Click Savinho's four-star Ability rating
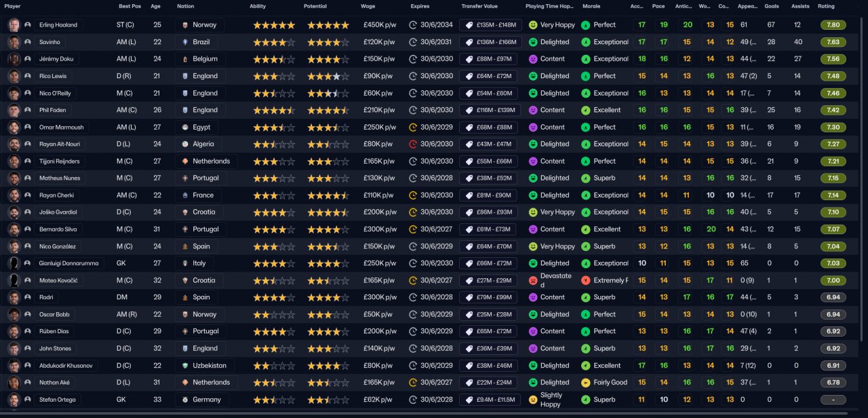Screen dimensions: 868x418 click(274, 42)
